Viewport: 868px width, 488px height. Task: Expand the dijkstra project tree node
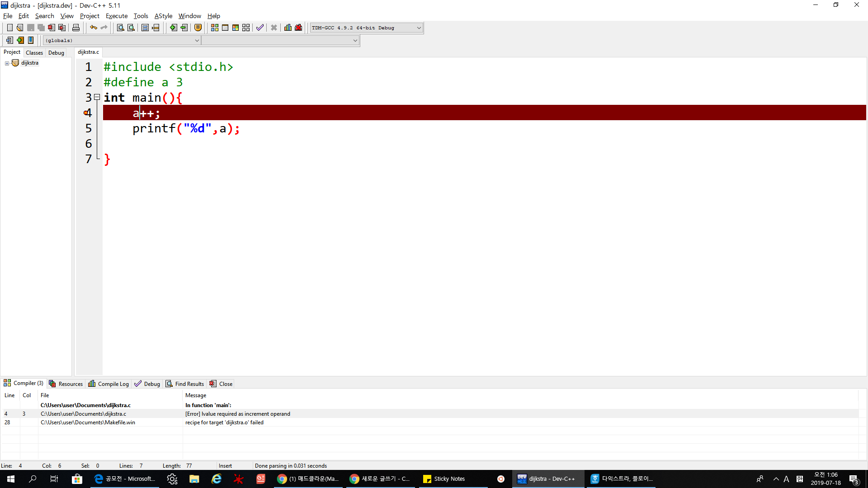click(7, 63)
